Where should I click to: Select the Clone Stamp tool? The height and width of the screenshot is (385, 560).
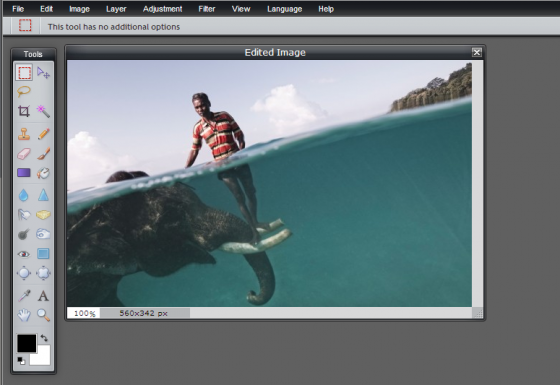[x=24, y=134]
